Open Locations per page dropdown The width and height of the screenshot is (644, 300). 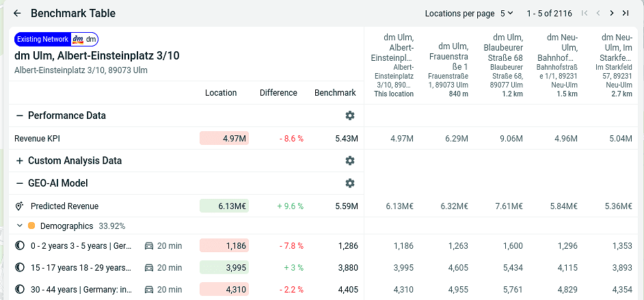(507, 13)
